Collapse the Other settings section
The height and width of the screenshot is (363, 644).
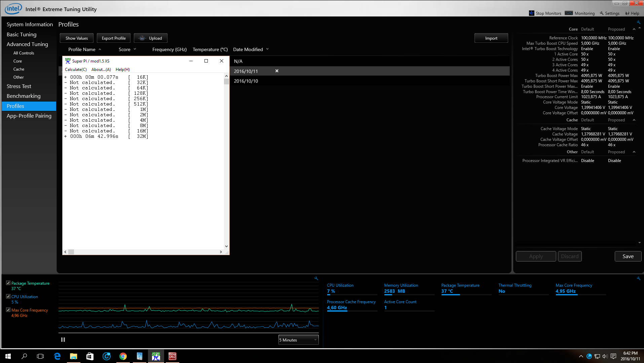click(634, 152)
